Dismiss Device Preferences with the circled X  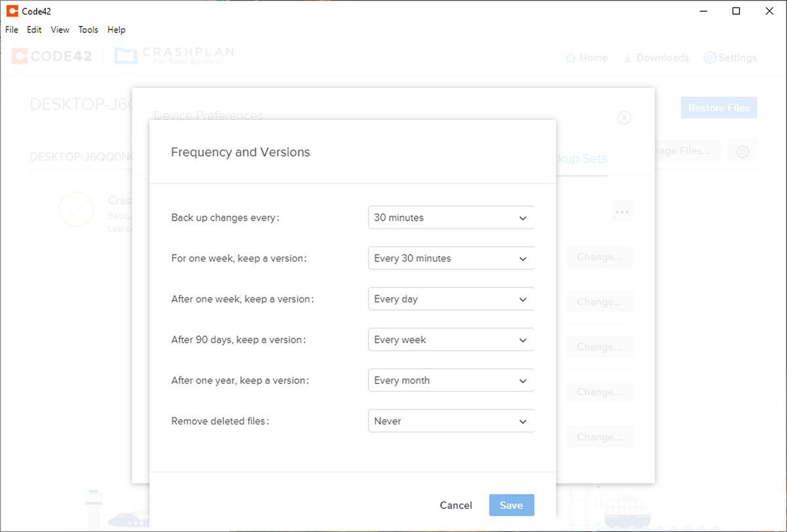coord(624,118)
